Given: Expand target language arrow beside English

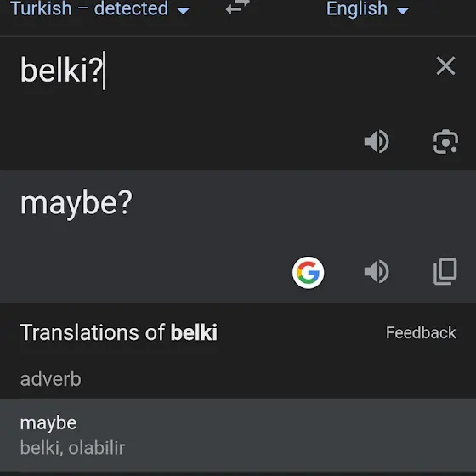Looking at the screenshot, I should (x=403, y=11).
